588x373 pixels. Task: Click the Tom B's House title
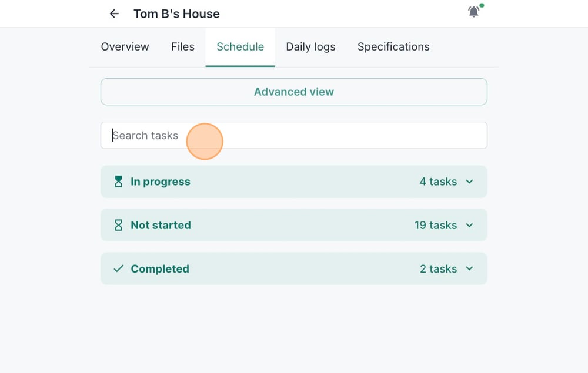coord(176,14)
